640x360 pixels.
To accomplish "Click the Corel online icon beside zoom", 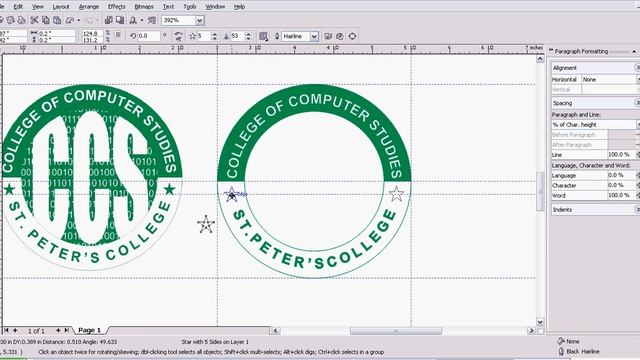I will 152,20.
